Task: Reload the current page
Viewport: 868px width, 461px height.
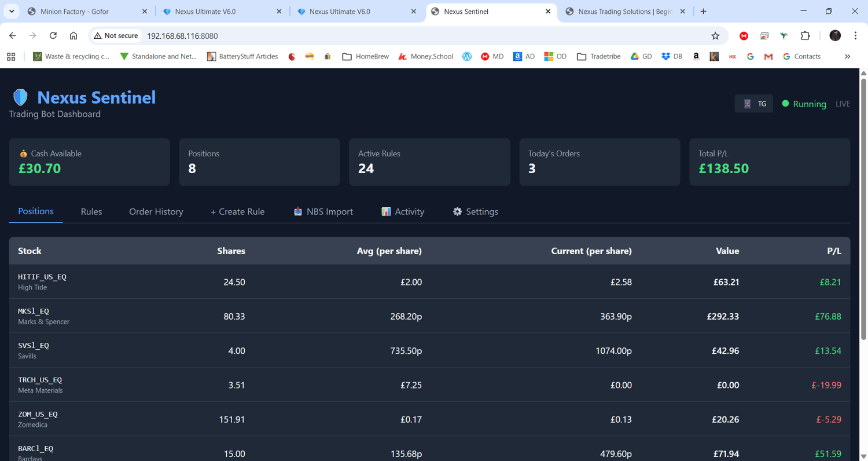Action: point(53,36)
